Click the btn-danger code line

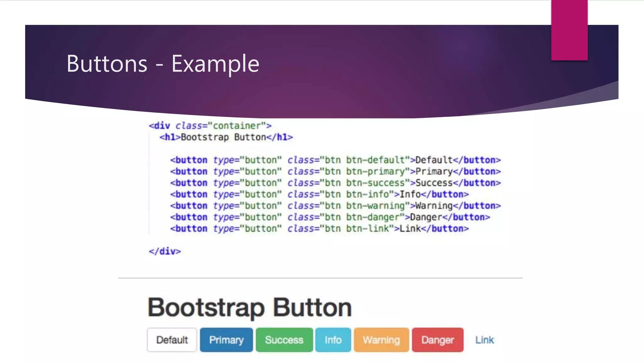tap(330, 217)
